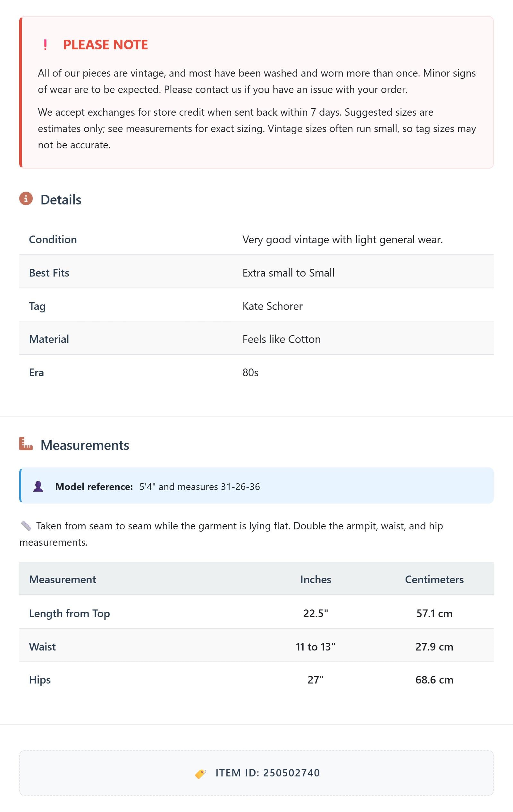Click the 80s era value
The height and width of the screenshot is (812, 513).
click(x=250, y=372)
